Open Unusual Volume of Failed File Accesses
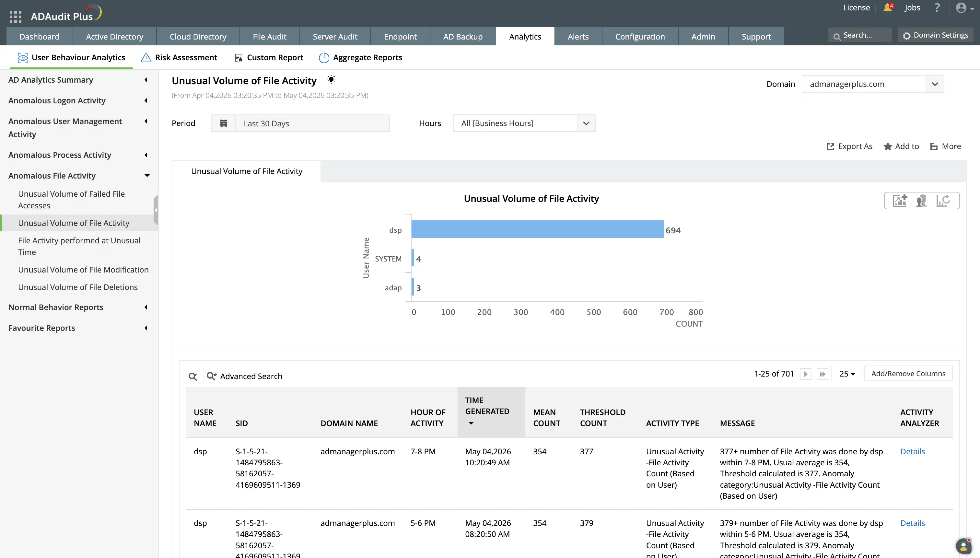The height and width of the screenshot is (558, 980). pos(71,200)
